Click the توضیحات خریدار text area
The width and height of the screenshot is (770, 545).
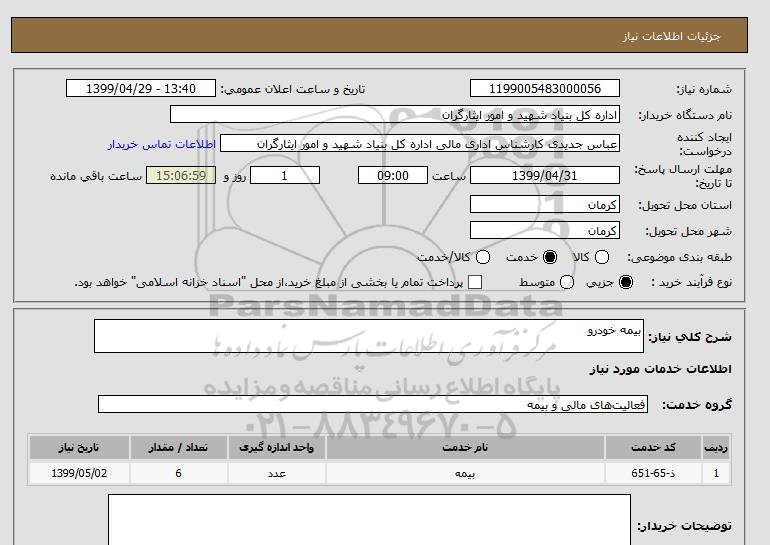tap(369, 520)
